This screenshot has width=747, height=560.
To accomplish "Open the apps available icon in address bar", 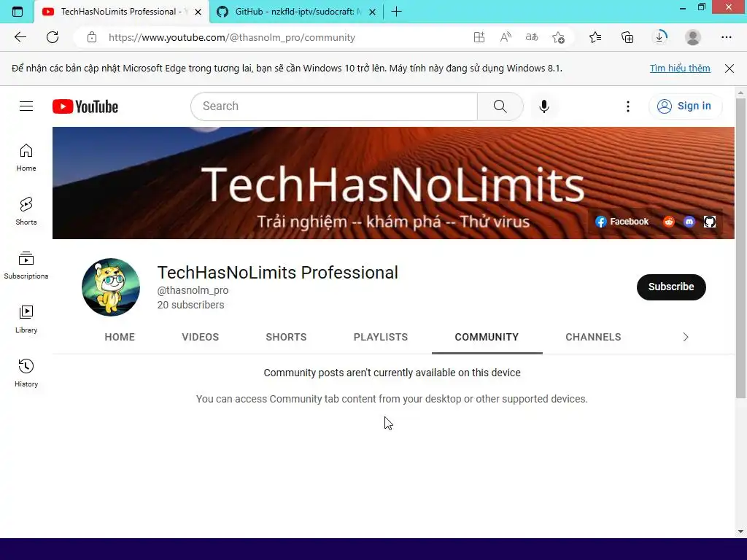I will (x=479, y=37).
